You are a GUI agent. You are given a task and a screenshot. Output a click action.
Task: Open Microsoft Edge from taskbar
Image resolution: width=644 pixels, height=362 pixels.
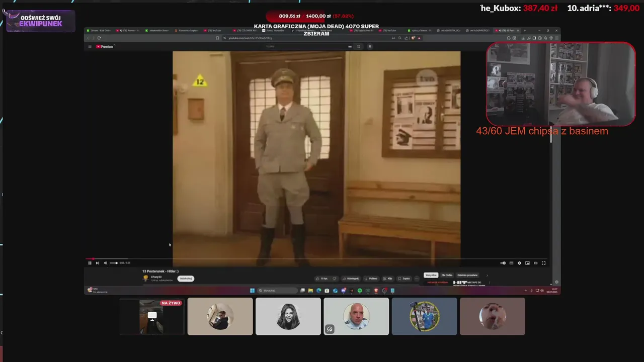click(318, 291)
